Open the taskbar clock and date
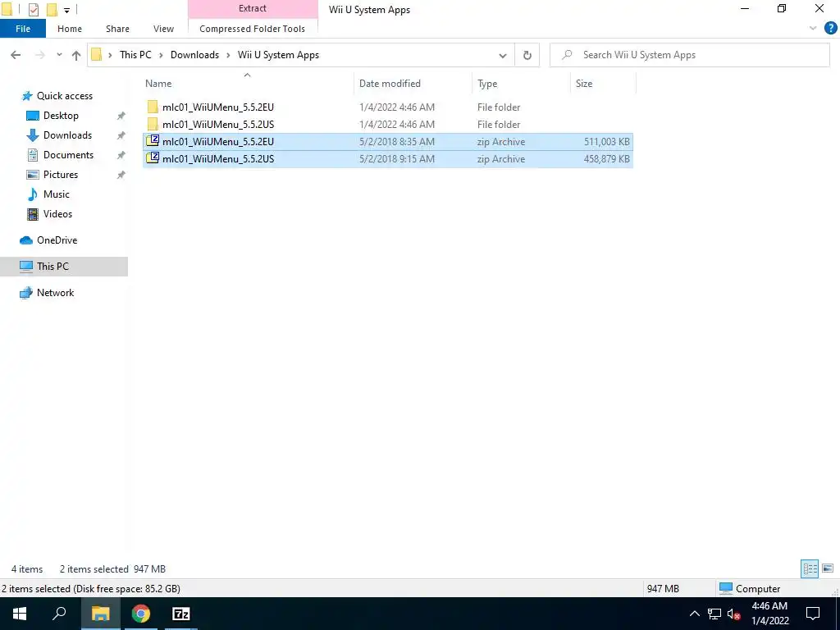Viewport: 840px width, 630px height. [x=769, y=614]
